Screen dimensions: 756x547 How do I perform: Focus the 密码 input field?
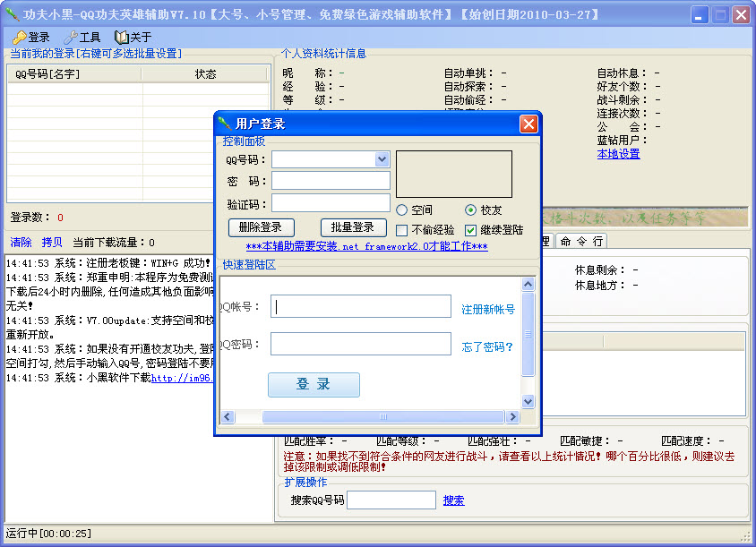pos(331,181)
